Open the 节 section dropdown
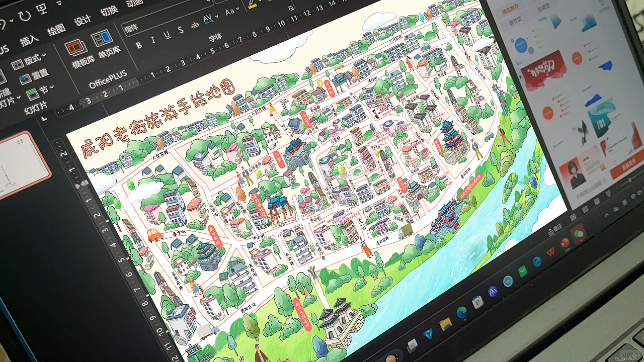Screen dimensions: 644x362 coord(39,91)
